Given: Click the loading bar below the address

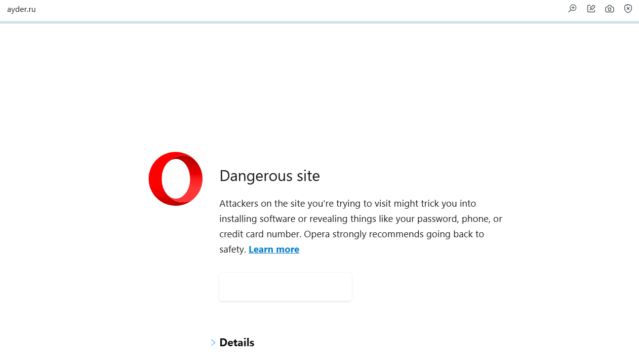Looking at the screenshot, I should click(319, 22).
